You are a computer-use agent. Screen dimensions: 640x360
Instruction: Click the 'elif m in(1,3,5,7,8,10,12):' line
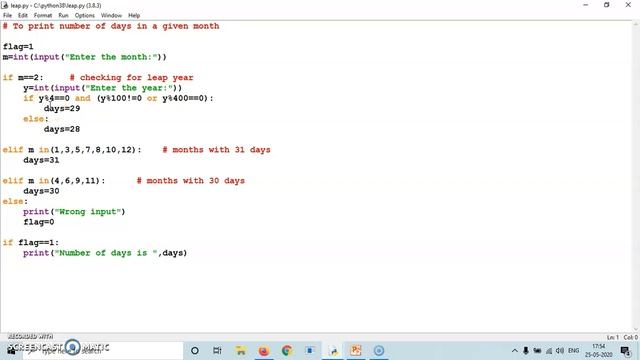[72, 150]
